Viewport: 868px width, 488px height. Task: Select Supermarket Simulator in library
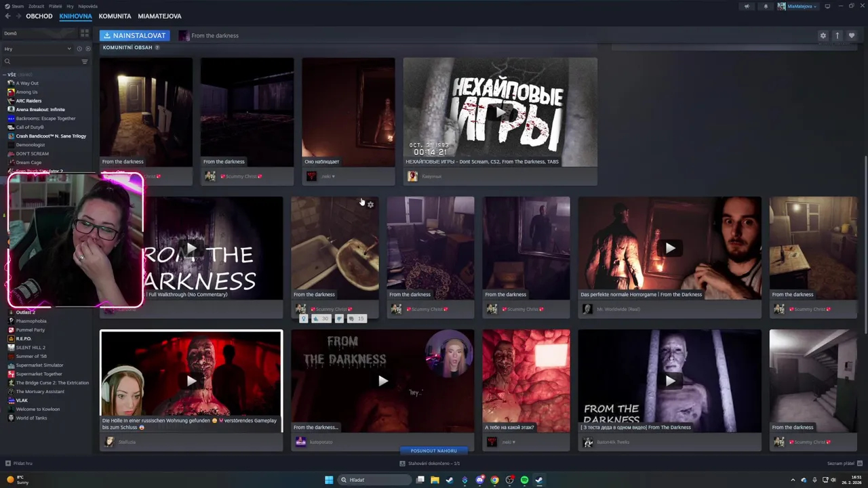coord(39,365)
